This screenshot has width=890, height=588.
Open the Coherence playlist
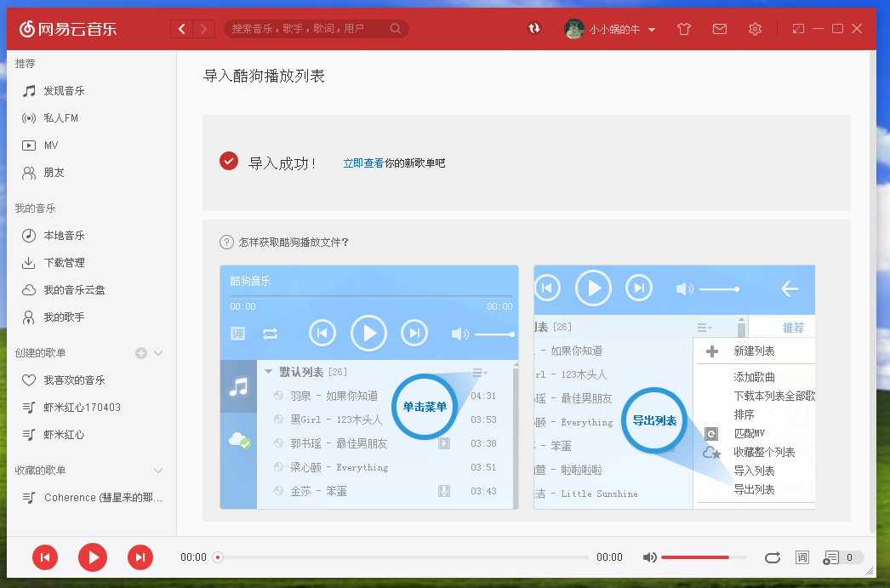[x=91, y=498]
